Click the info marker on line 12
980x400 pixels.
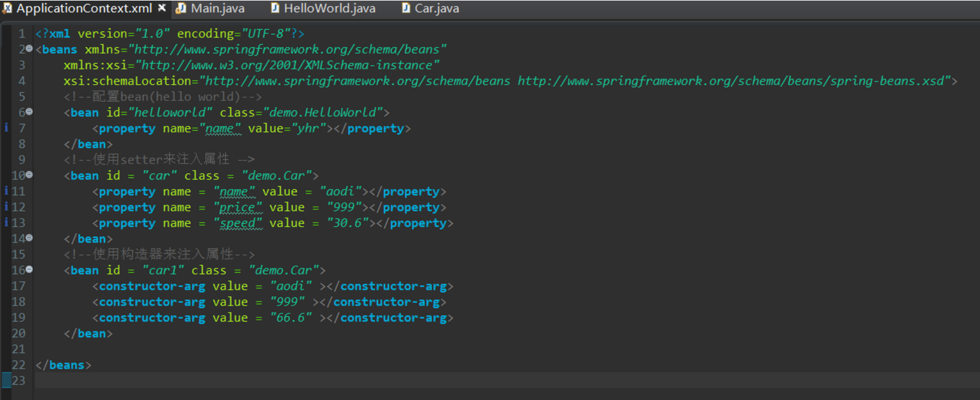click(x=6, y=207)
